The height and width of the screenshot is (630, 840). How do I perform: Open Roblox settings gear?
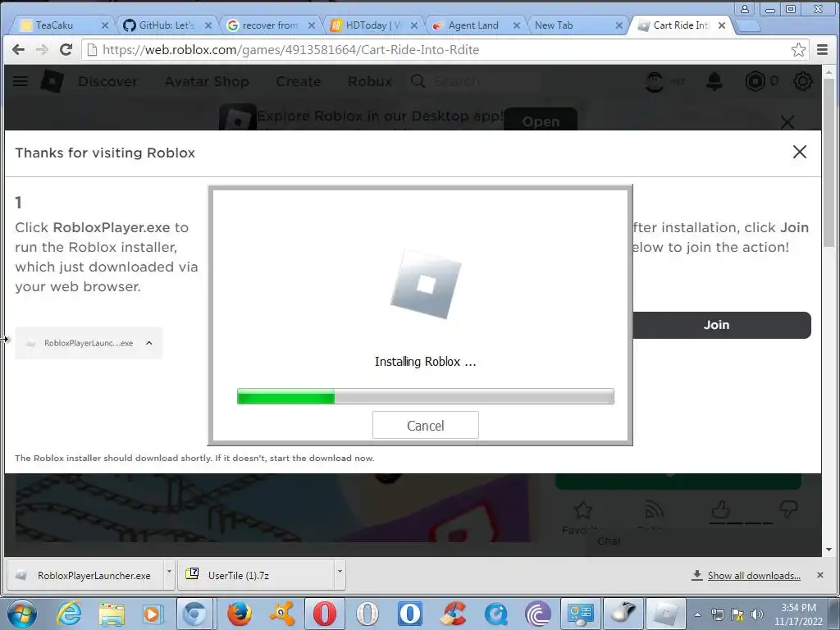tap(802, 81)
